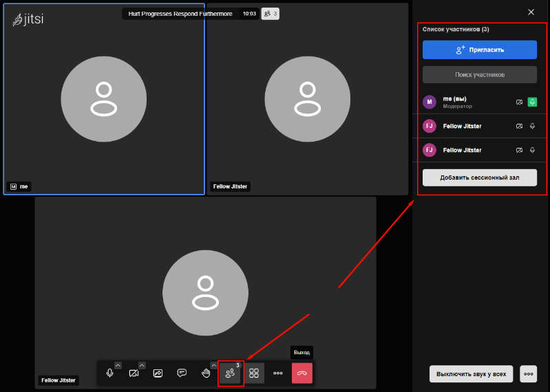Select the 'me (вы)' participant row

coord(480,102)
